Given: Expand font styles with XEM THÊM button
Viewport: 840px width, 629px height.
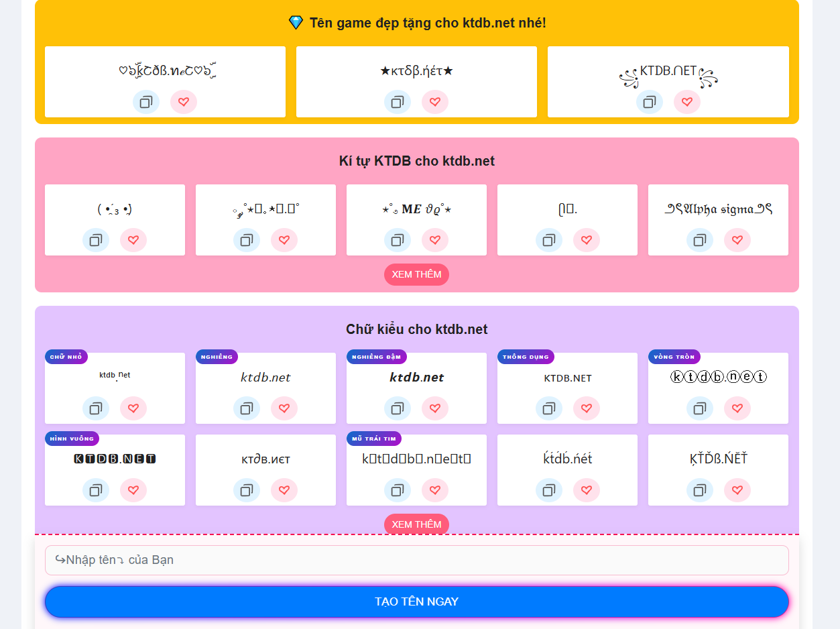Looking at the screenshot, I should coord(416,524).
